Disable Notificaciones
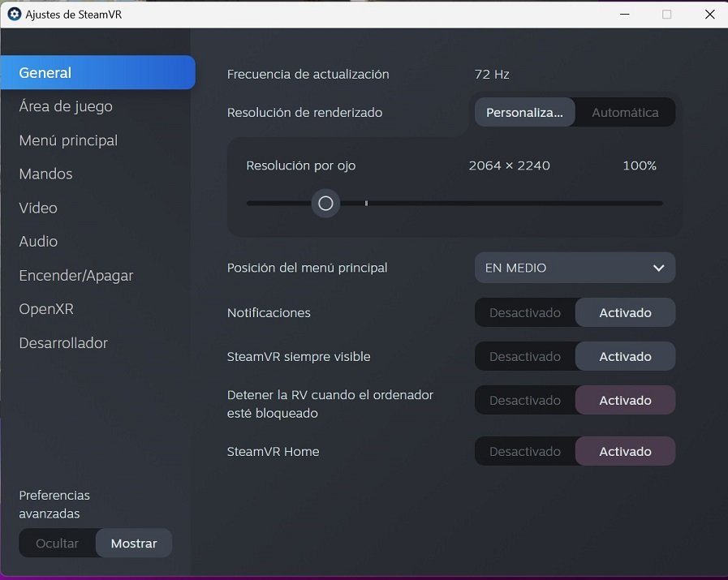 (525, 312)
